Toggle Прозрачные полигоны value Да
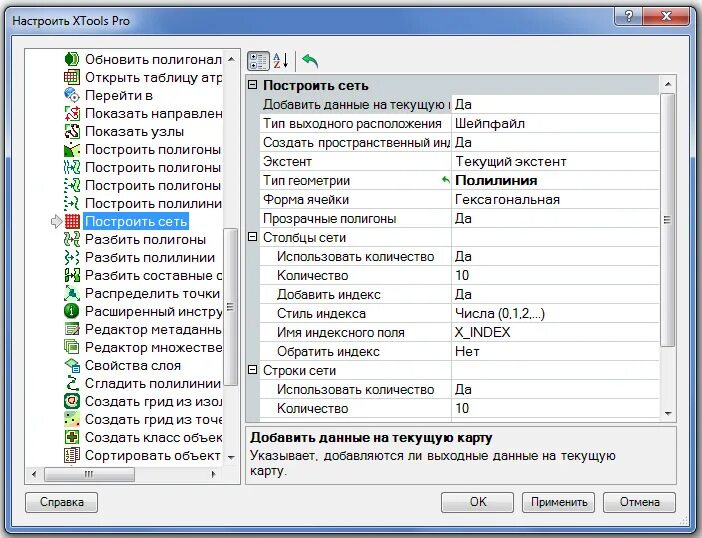 click(x=555, y=218)
